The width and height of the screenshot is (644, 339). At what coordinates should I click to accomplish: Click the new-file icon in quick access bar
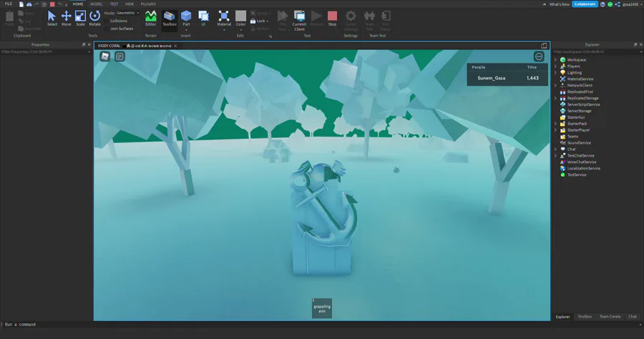21,4
